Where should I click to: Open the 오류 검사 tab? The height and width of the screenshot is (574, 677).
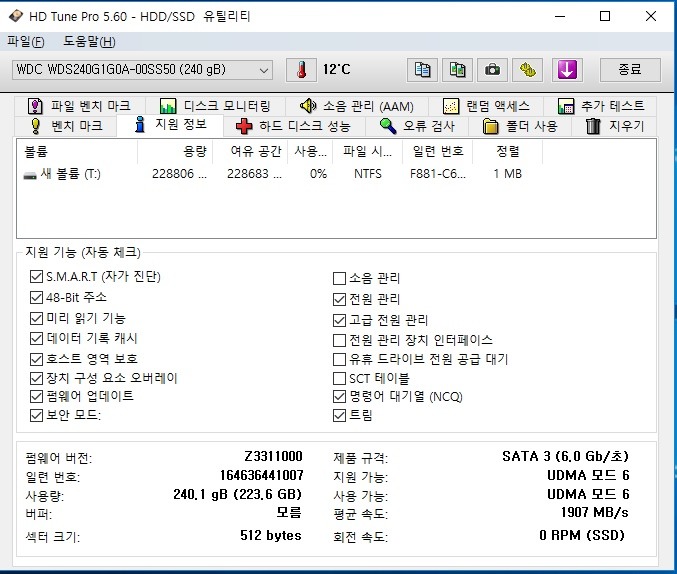coord(417,126)
